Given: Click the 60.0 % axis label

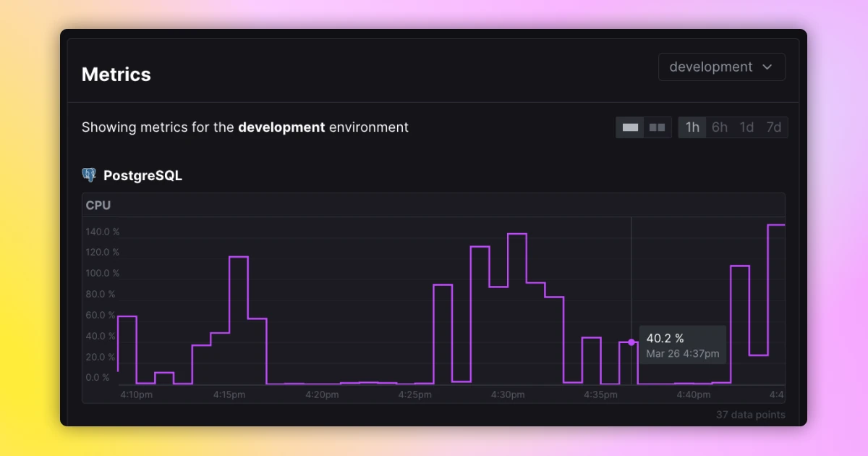Looking at the screenshot, I should coord(101,316).
